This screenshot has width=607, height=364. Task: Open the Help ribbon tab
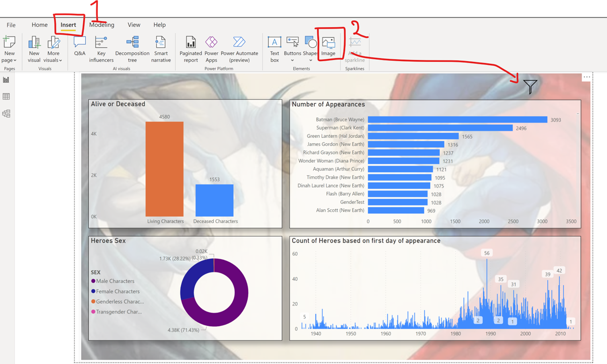click(x=159, y=25)
